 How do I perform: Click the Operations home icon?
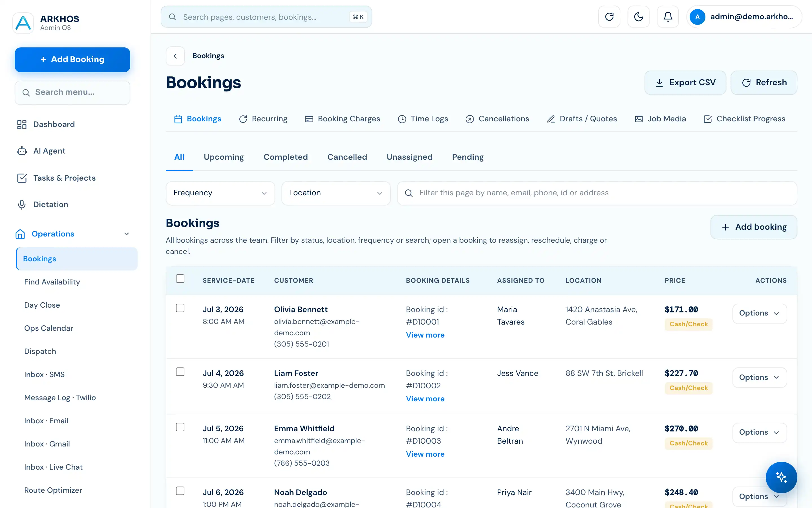point(20,234)
